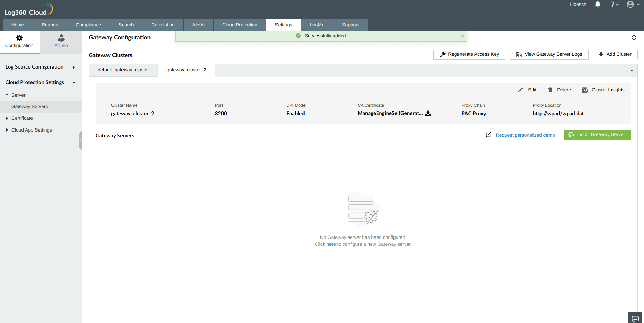Click the Log360 Cloud logo

point(28,10)
